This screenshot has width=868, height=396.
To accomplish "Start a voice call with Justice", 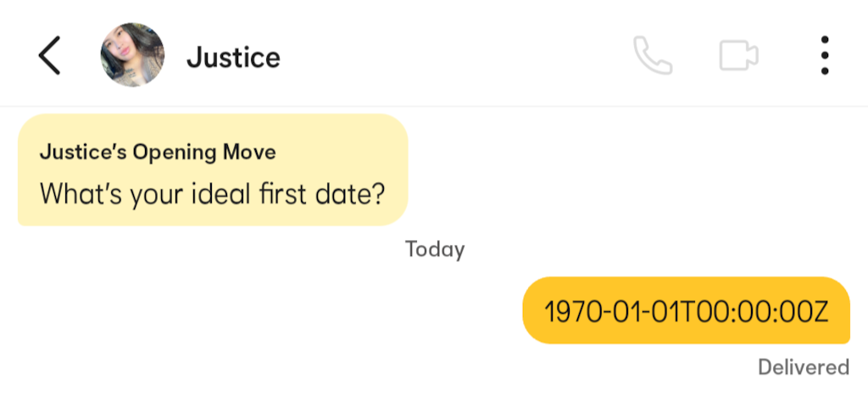I will coord(653,57).
